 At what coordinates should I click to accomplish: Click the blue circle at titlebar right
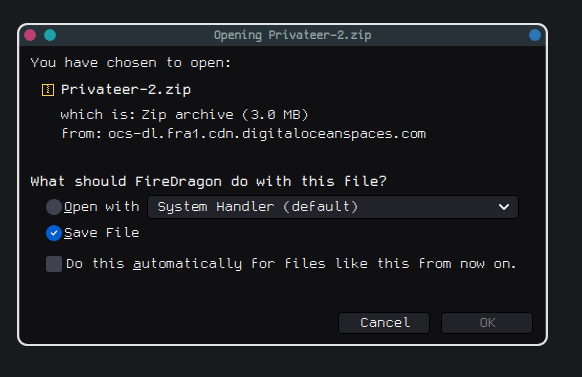point(535,35)
